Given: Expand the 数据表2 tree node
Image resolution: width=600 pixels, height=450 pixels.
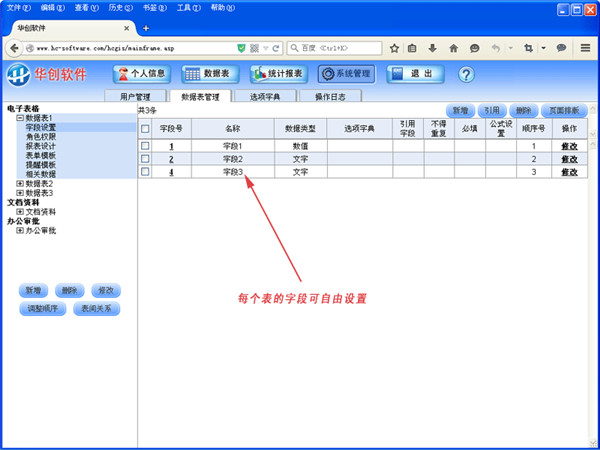Looking at the screenshot, I should pyautogui.click(x=20, y=183).
